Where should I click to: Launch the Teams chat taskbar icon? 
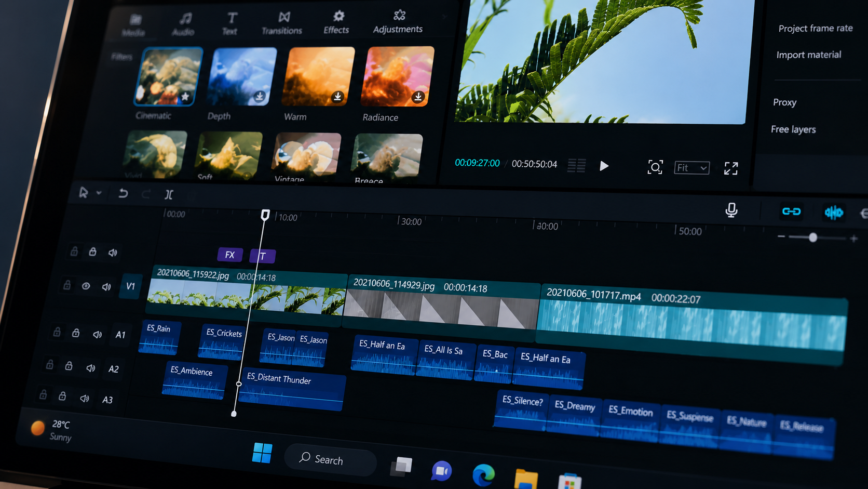441,471
